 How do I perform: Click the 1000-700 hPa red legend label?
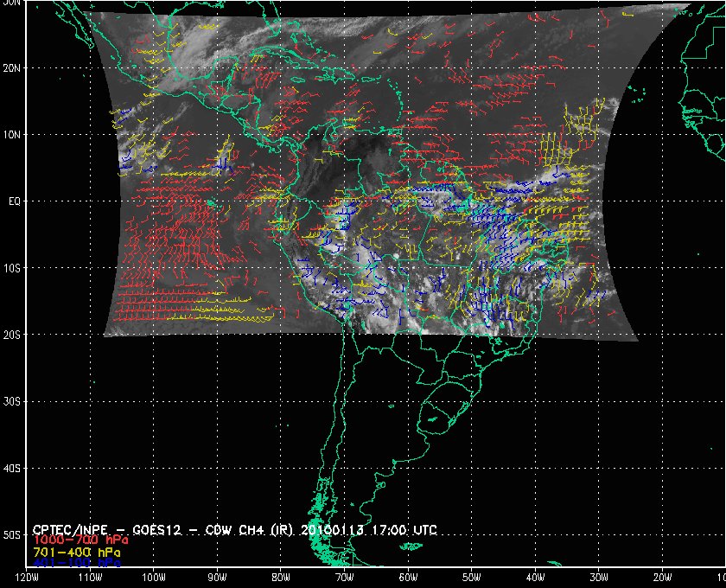pos(80,540)
